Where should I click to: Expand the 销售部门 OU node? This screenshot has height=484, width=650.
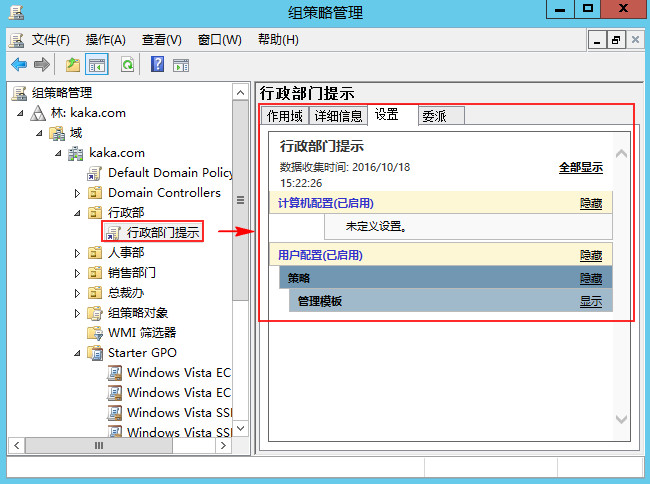[x=77, y=273]
